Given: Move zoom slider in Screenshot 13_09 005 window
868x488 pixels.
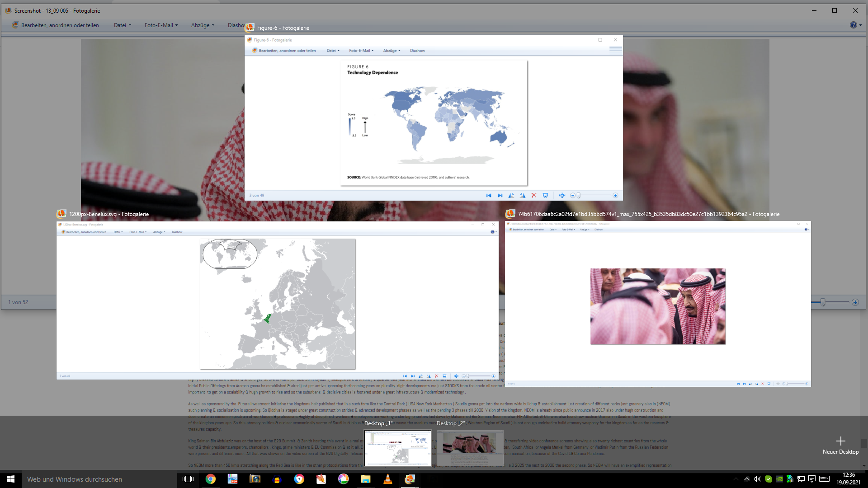Looking at the screenshot, I should pyautogui.click(x=823, y=302).
